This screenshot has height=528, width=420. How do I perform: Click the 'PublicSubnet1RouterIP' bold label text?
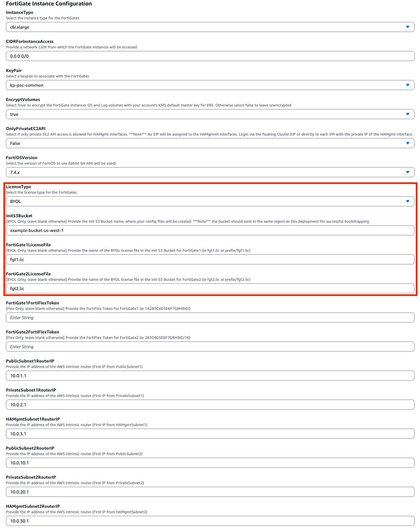point(30,361)
